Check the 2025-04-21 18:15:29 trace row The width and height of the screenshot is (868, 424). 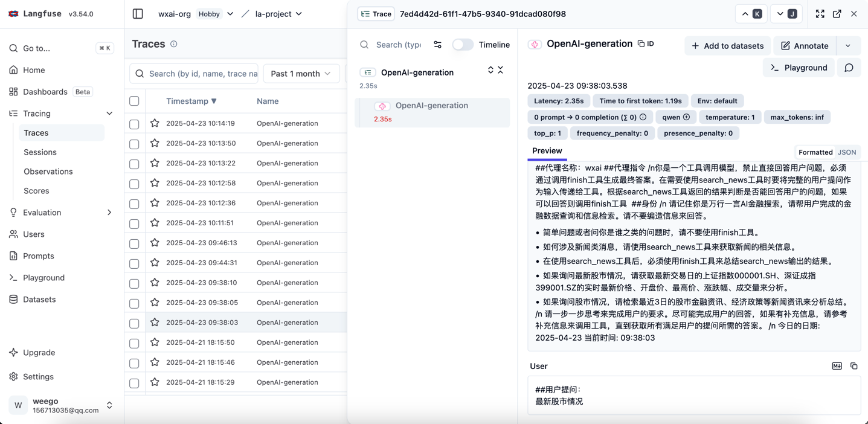click(134, 383)
